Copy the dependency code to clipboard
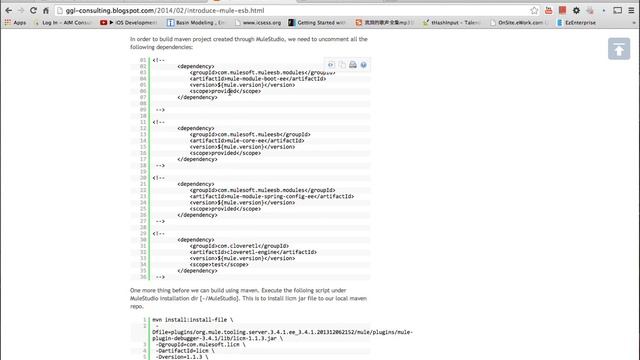Screen dimensions: 640x360 [342, 65]
